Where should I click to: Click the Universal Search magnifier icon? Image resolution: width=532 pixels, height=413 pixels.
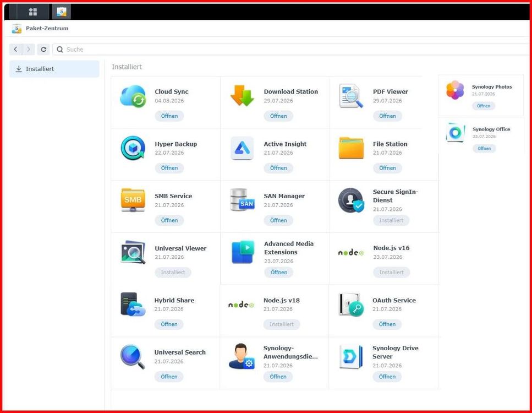click(x=133, y=357)
